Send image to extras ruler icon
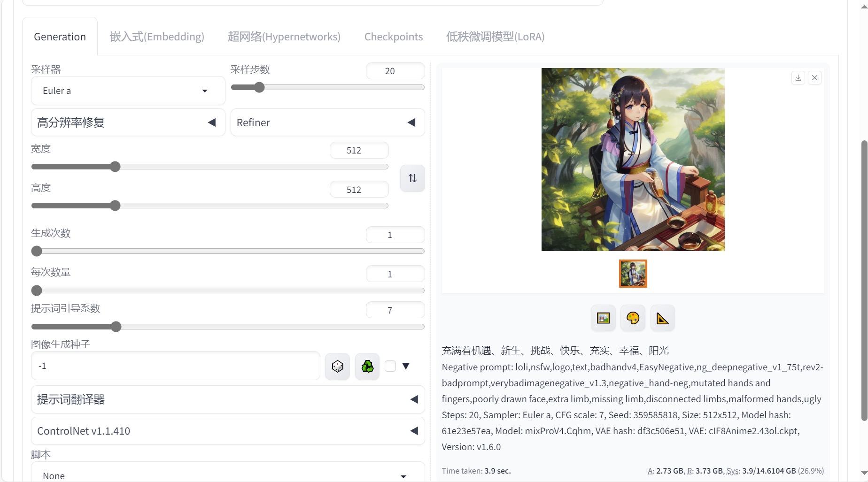This screenshot has width=868, height=482. point(662,318)
